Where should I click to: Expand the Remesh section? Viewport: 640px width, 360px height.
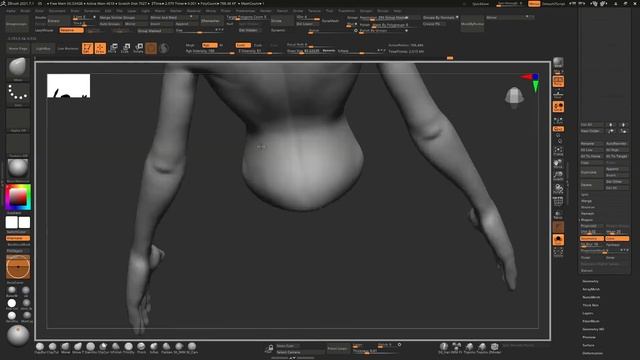click(587, 213)
